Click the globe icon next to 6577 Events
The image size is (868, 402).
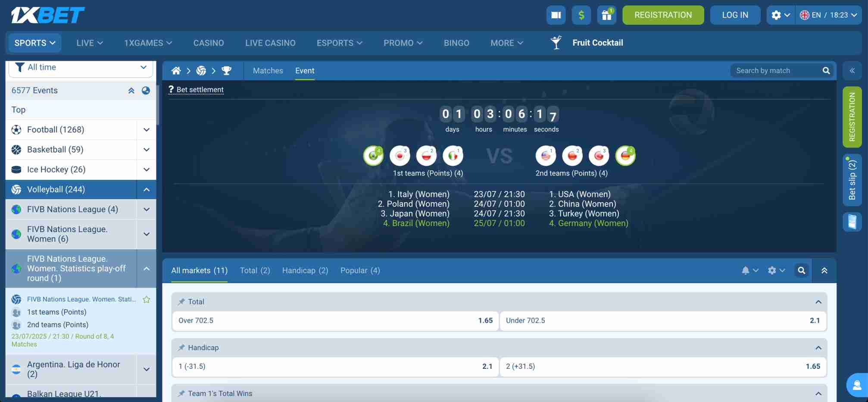pyautogui.click(x=146, y=91)
